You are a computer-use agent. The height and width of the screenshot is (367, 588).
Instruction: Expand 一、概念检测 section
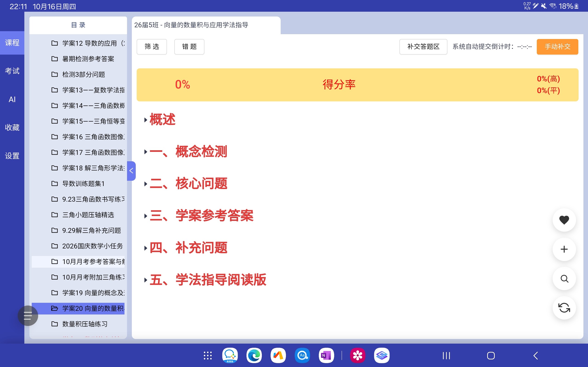[x=188, y=152]
